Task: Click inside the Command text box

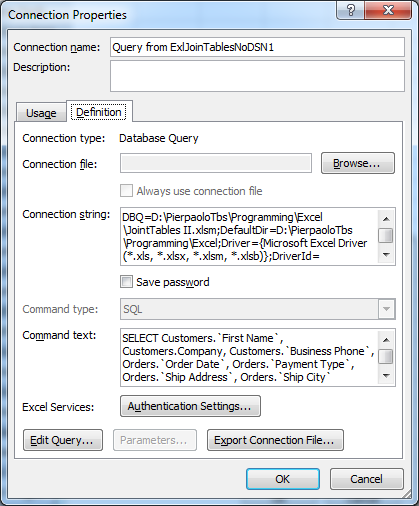Action: click(250, 357)
